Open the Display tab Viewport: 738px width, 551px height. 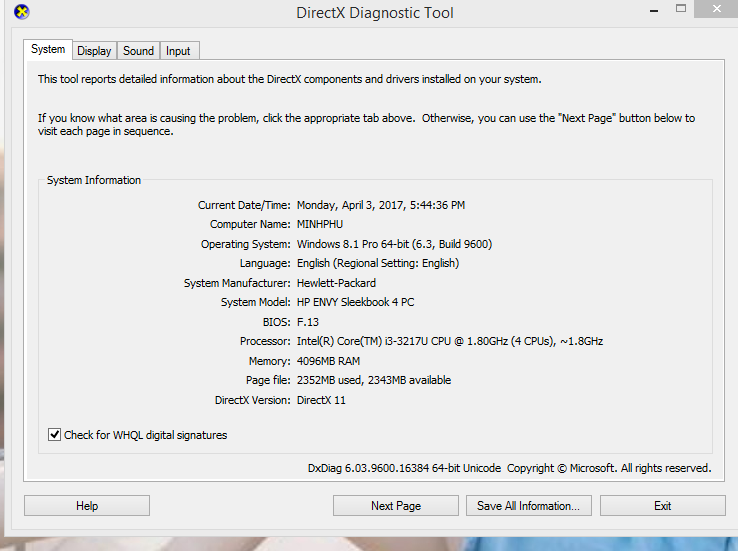pos(94,51)
